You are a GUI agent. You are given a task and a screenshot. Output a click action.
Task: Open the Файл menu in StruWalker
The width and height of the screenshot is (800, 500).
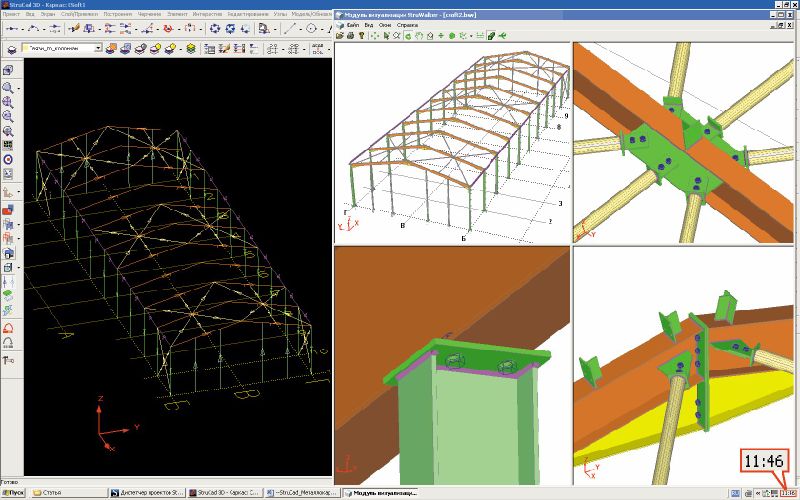pyautogui.click(x=353, y=24)
